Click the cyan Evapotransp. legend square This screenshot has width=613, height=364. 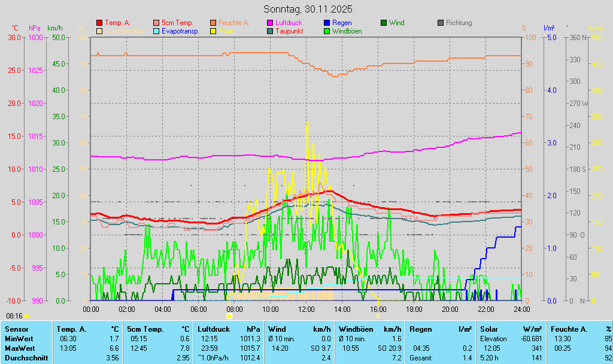[157, 31]
